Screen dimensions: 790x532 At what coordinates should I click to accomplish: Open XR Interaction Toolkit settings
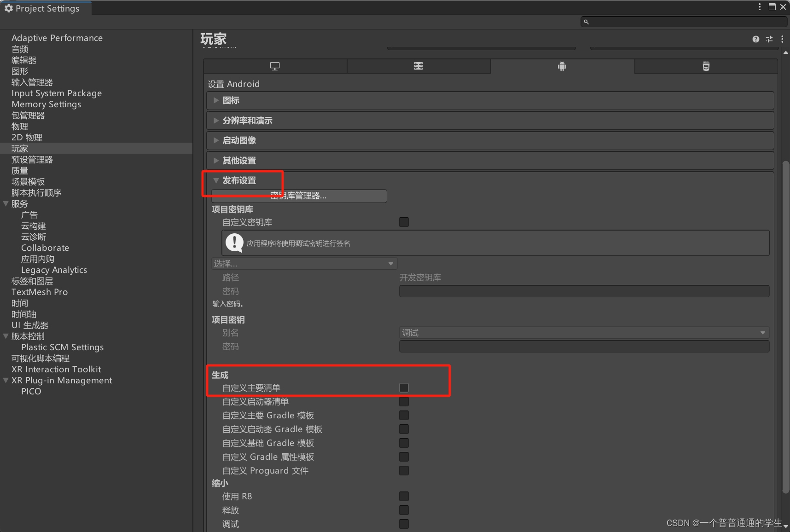[x=56, y=369]
